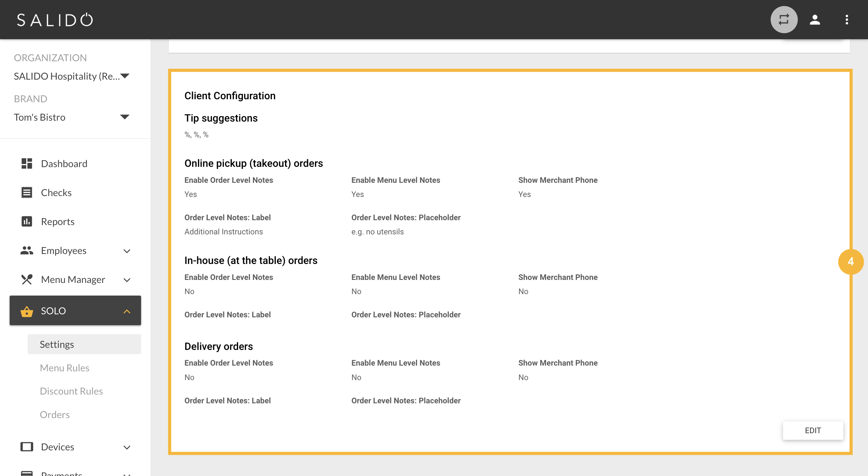Click 'Yes' under pickup Enable Order Level Notes
The height and width of the screenshot is (476, 868).
190,194
